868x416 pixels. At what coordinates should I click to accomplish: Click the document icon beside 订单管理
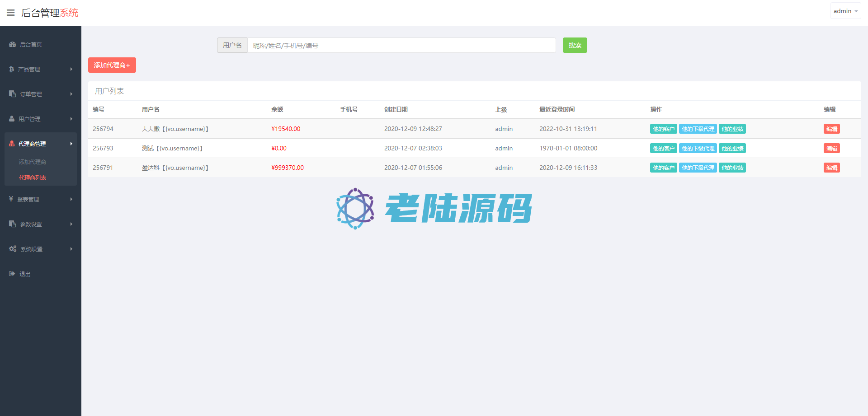(12, 94)
